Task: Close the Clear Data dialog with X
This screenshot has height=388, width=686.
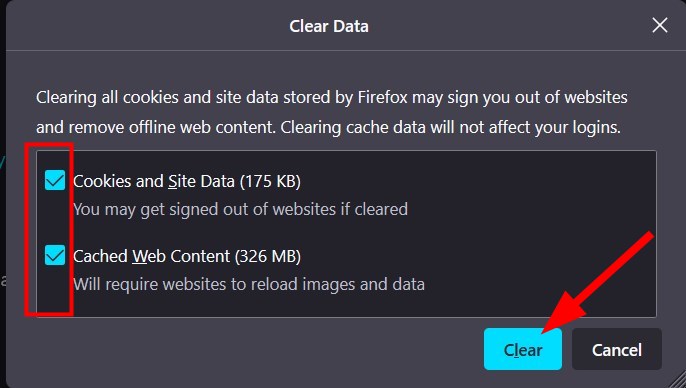Action: pos(659,25)
